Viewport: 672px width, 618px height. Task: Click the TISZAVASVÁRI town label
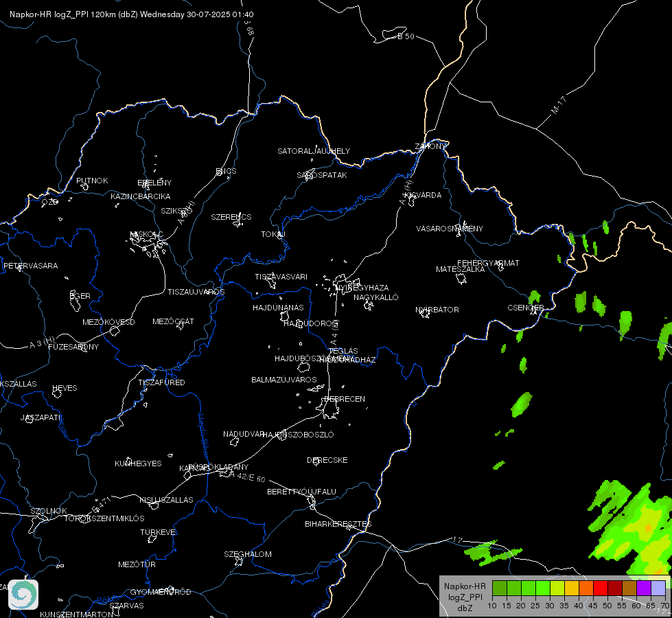click(x=281, y=277)
